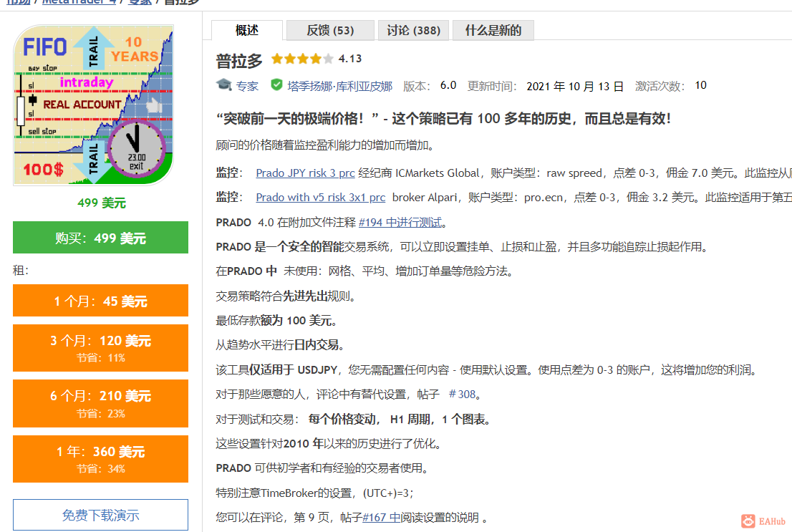
Task: Click the update date 2021 年 10 月 13 日
Action: 575,87
